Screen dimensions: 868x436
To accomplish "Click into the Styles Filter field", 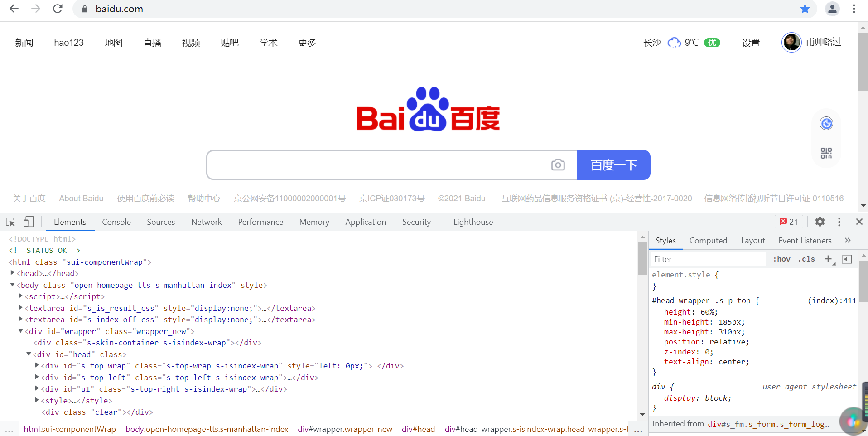I will (708, 259).
